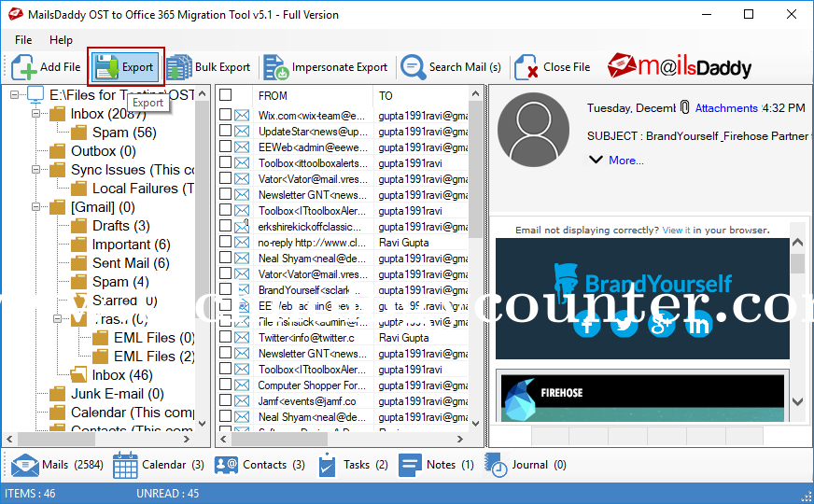The height and width of the screenshot is (504, 814).
Task: Click the vertical scrollbar thumb of mail list
Action: click(474, 169)
